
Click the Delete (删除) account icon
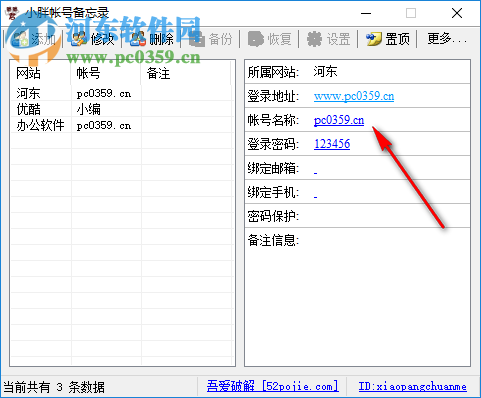tap(138, 39)
